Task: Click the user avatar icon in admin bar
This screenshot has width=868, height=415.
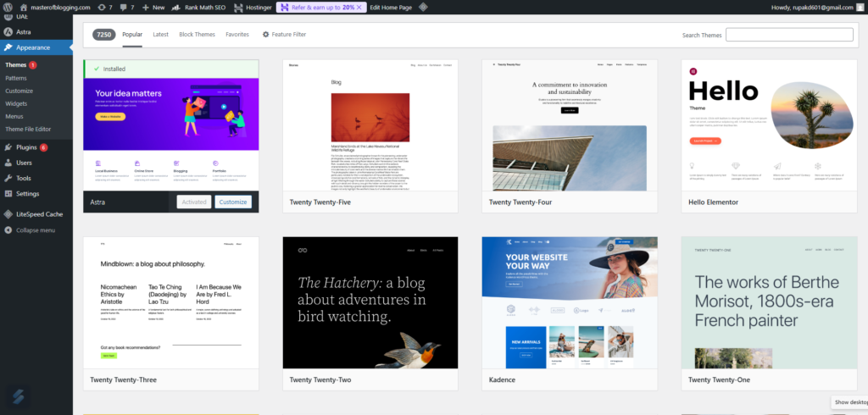Action: [860, 7]
